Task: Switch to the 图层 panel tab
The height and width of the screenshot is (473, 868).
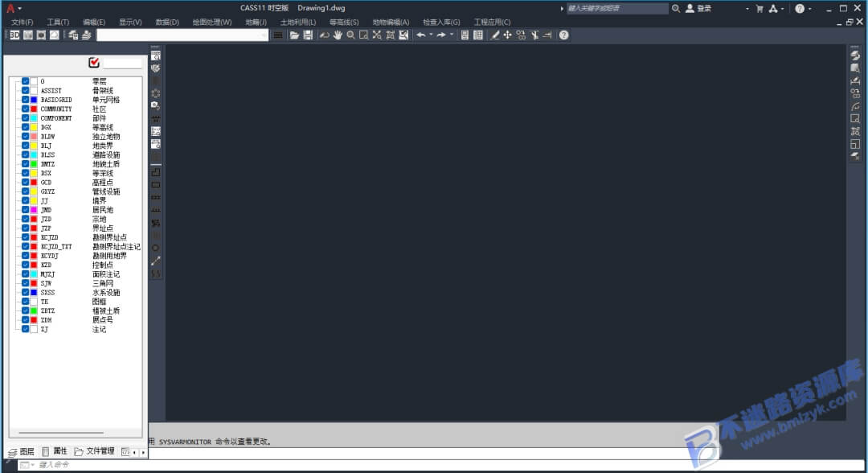Action: [22, 451]
